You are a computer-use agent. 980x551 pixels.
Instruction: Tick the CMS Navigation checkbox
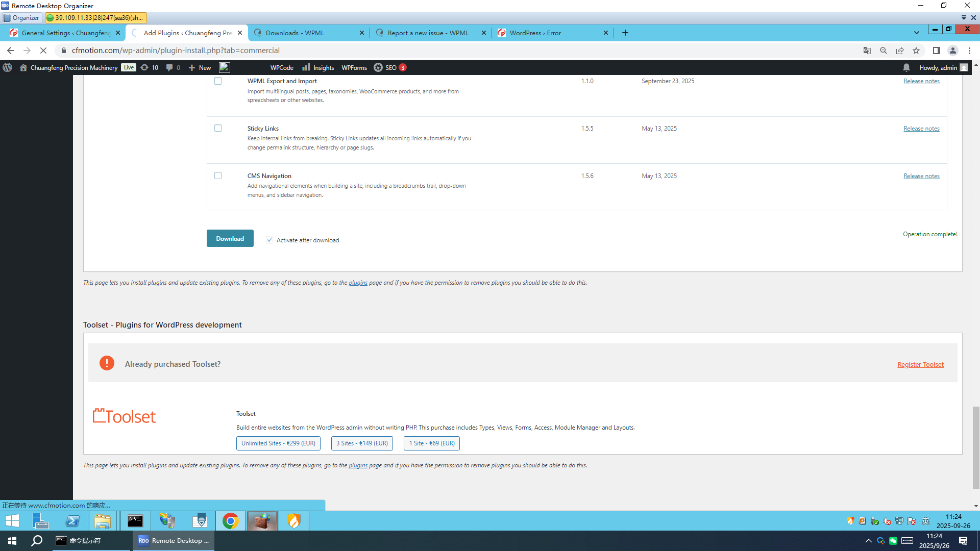pyautogui.click(x=218, y=176)
